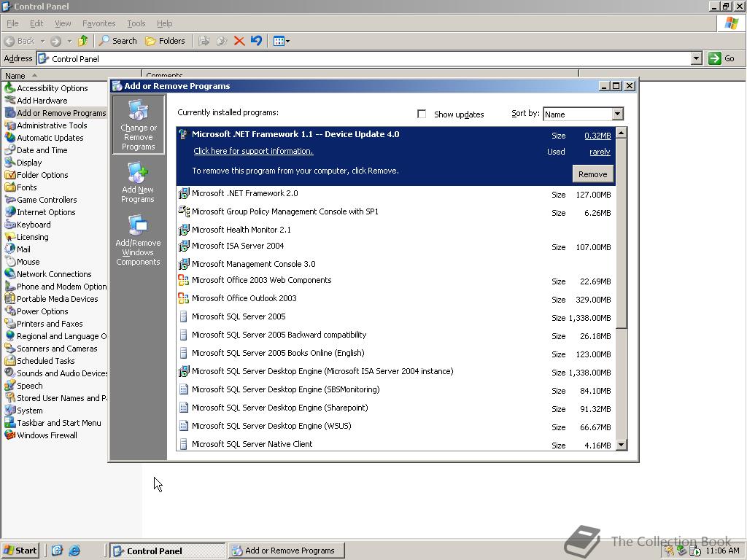Open the Forward button history dropdown arrow

pyautogui.click(x=69, y=41)
